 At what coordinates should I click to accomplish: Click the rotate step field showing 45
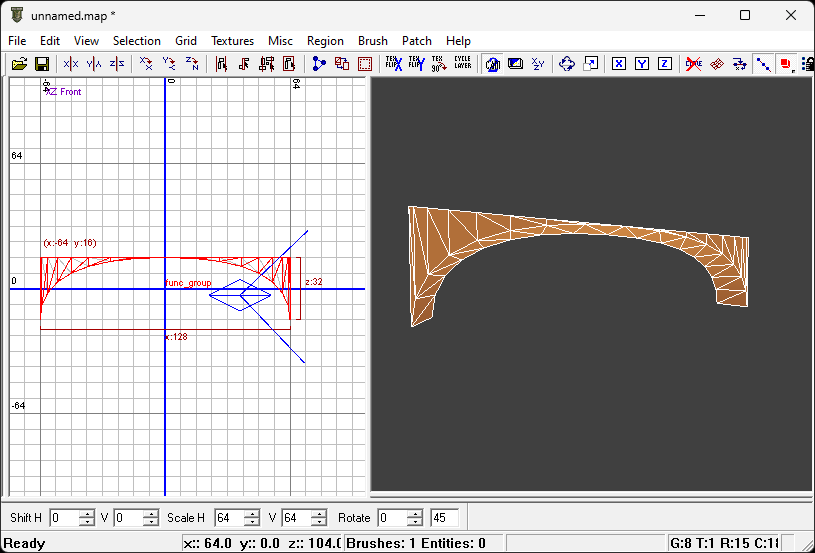coord(443,518)
